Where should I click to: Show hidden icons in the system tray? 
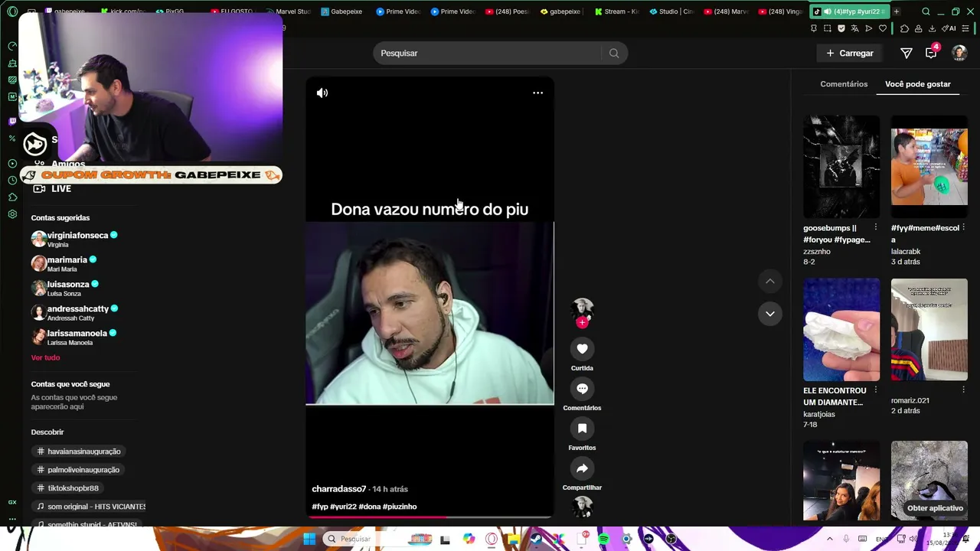(829, 540)
